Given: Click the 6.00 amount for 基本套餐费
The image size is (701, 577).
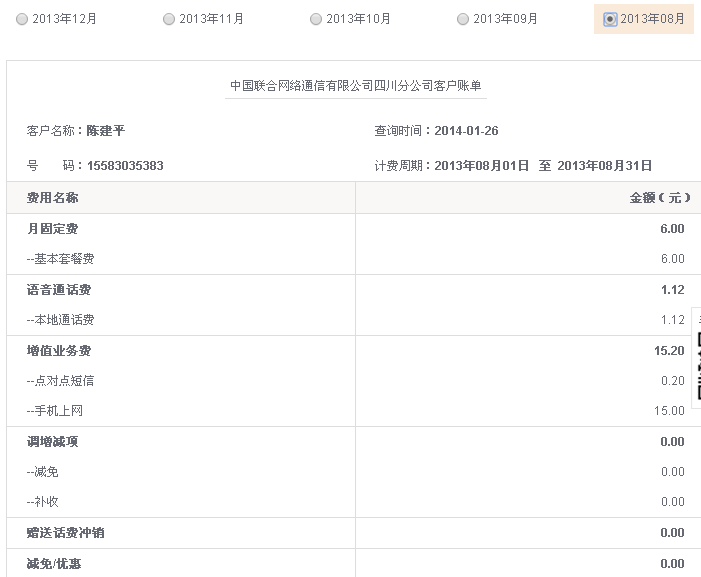Looking at the screenshot, I should tap(673, 259).
